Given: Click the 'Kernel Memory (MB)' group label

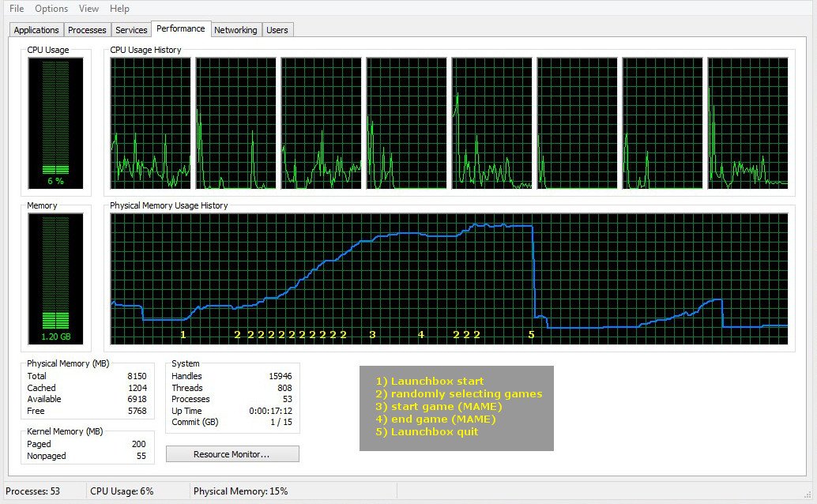Looking at the screenshot, I should [65, 431].
